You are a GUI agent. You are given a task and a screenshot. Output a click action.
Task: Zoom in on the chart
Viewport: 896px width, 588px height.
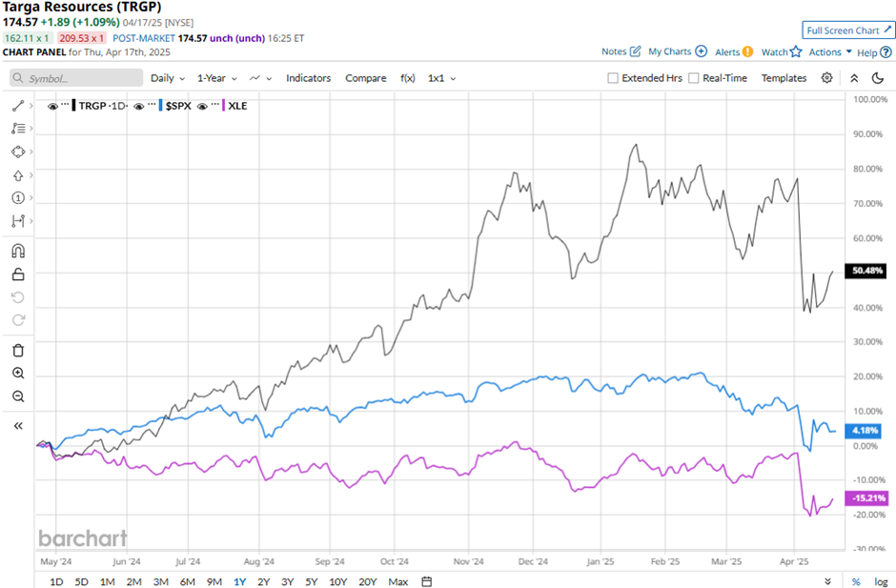coord(18,374)
